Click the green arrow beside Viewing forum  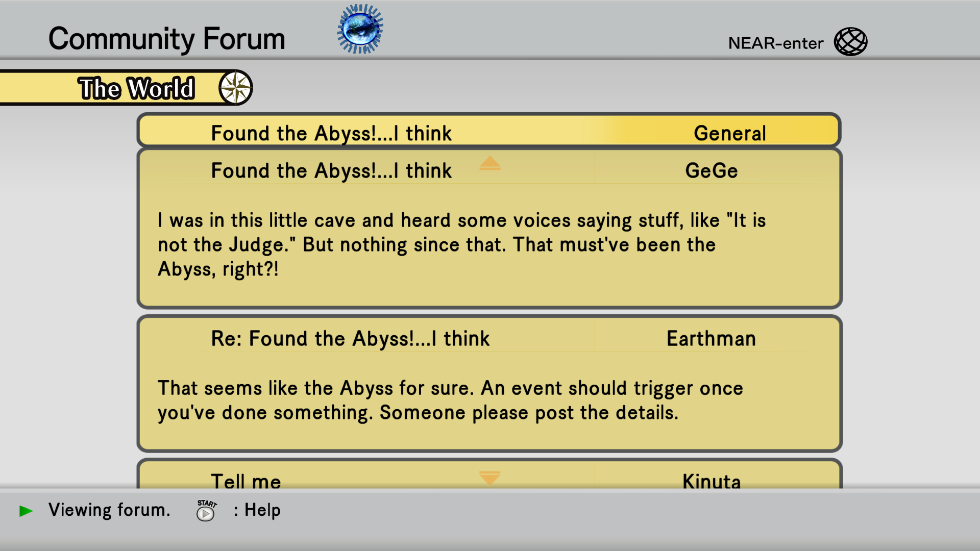(26, 511)
